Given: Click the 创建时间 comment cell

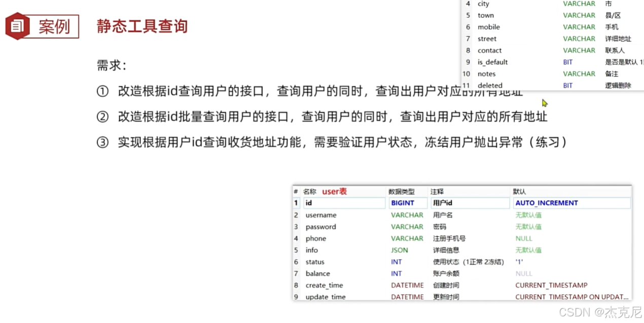Looking at the screenshot, I should pos(446,285).
